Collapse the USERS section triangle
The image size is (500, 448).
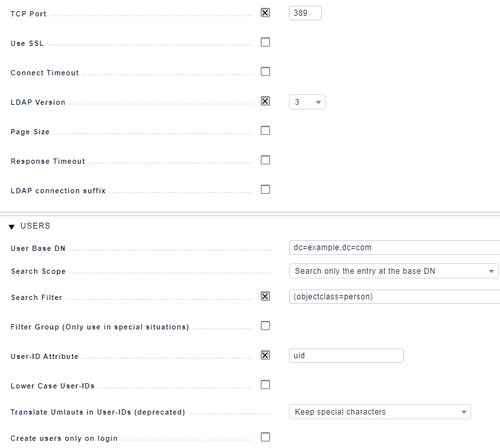12,227
